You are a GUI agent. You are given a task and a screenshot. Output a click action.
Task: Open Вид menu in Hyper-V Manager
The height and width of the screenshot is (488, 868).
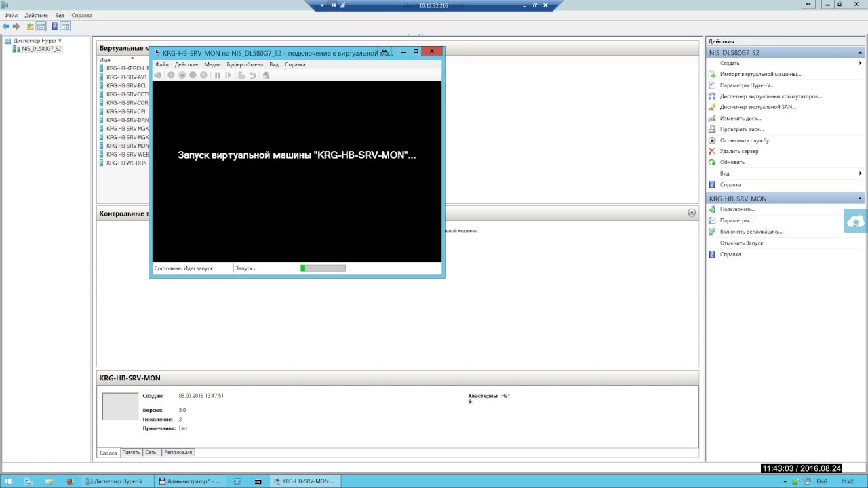(x=60, y=15)
